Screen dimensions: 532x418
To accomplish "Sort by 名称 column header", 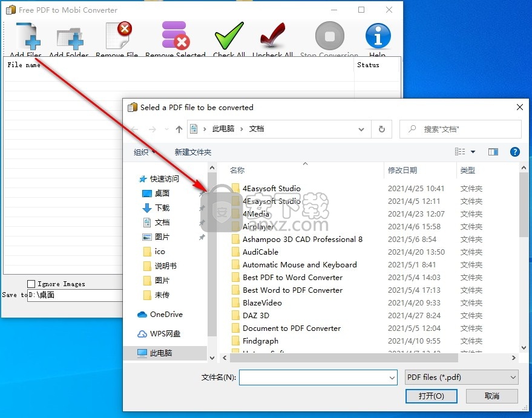I will coord(237,170).
